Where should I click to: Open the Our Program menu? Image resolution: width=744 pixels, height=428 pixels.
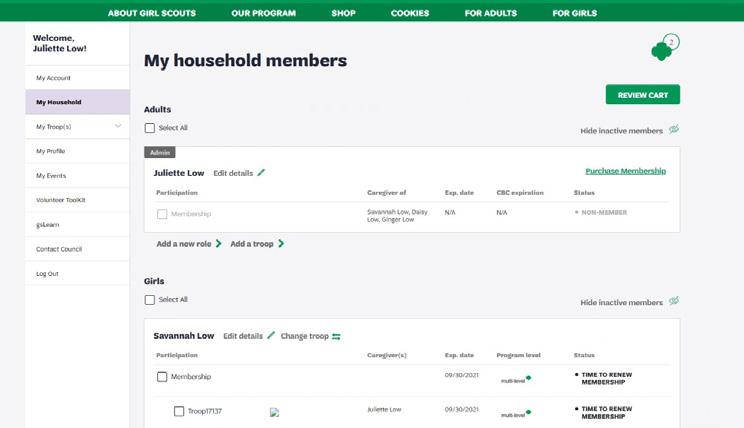click(263, 13)
